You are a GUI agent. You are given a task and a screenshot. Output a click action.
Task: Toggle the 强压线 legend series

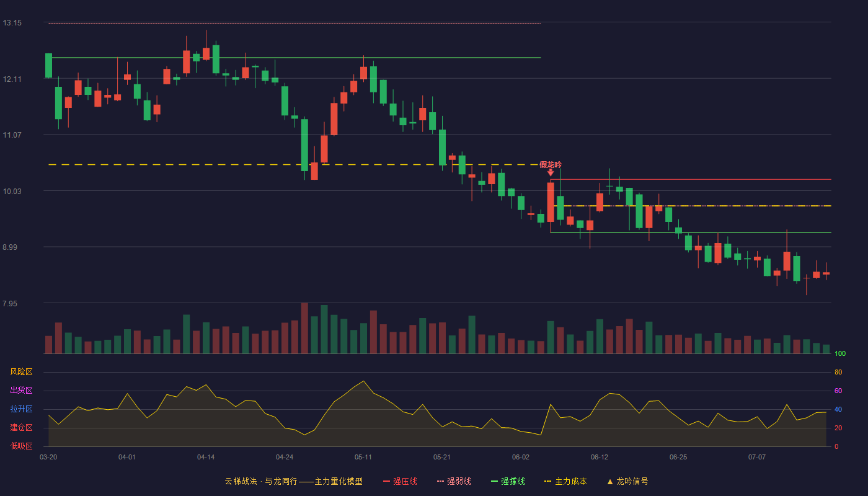400,481
